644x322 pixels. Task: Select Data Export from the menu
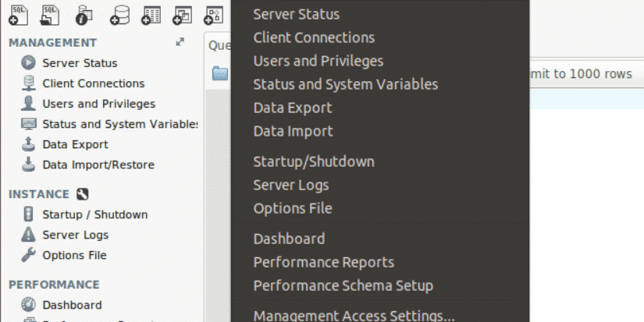[293, 108]
